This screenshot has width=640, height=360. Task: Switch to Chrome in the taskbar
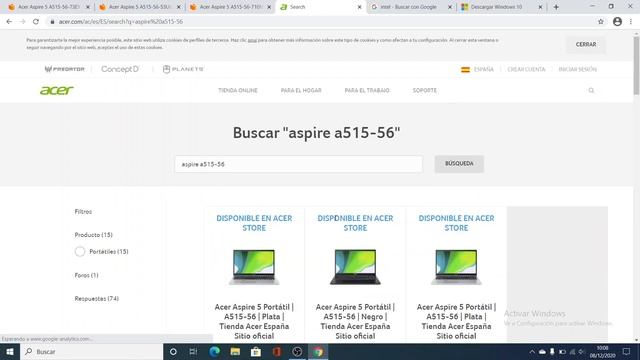point(318,351)
